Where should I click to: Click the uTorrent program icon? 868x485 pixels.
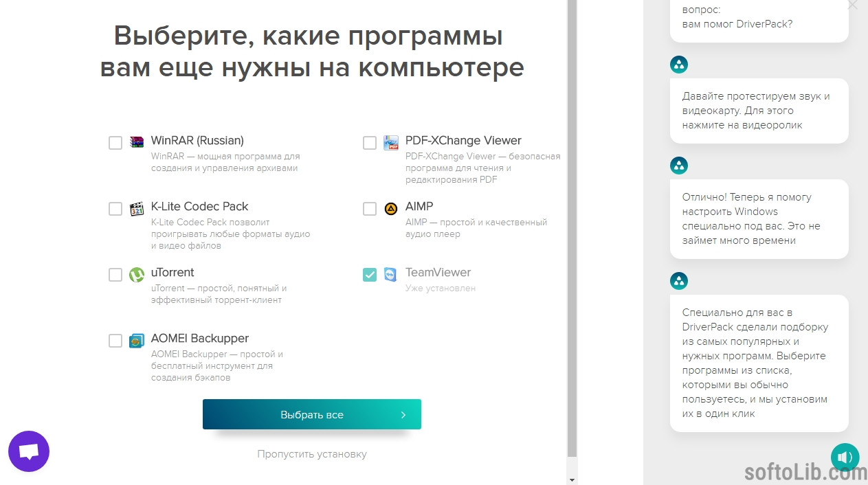tap(137, 274)
